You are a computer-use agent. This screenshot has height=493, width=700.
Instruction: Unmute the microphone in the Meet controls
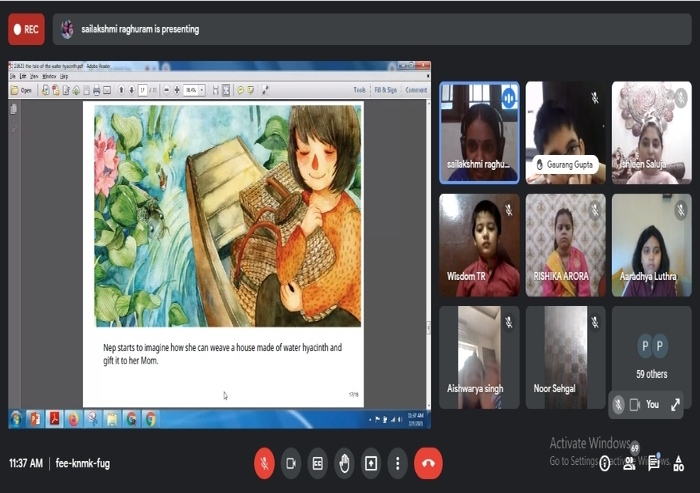pyautogui.click(x=264, y=464)
